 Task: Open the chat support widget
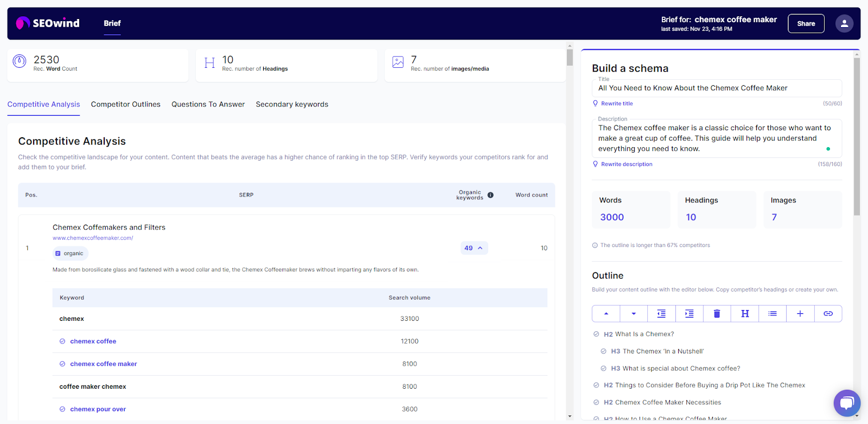pyautogui.click(x=847, y=403)
